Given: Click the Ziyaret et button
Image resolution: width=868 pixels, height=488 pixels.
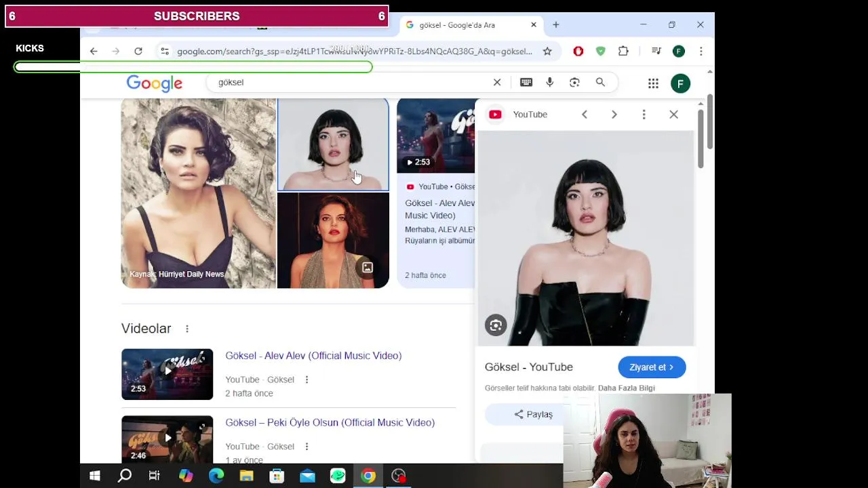Looking at the screenshot, I should pos(652,367).
